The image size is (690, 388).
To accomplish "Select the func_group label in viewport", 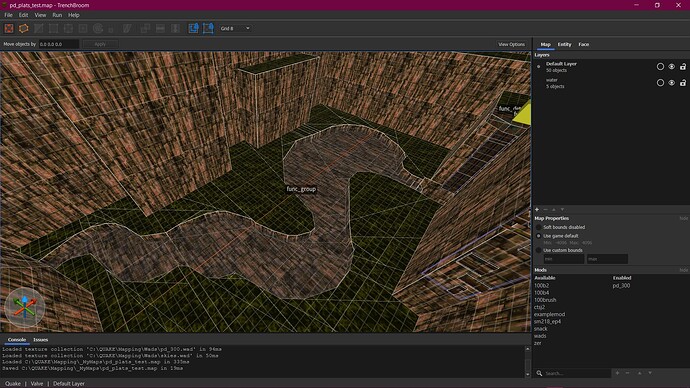I will coord(301,189).
